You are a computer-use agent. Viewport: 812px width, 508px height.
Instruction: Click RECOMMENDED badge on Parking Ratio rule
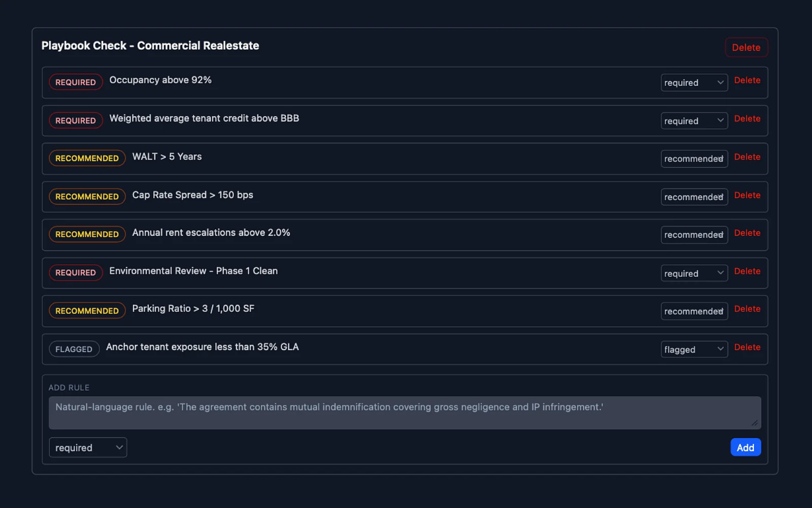(87, 310)
